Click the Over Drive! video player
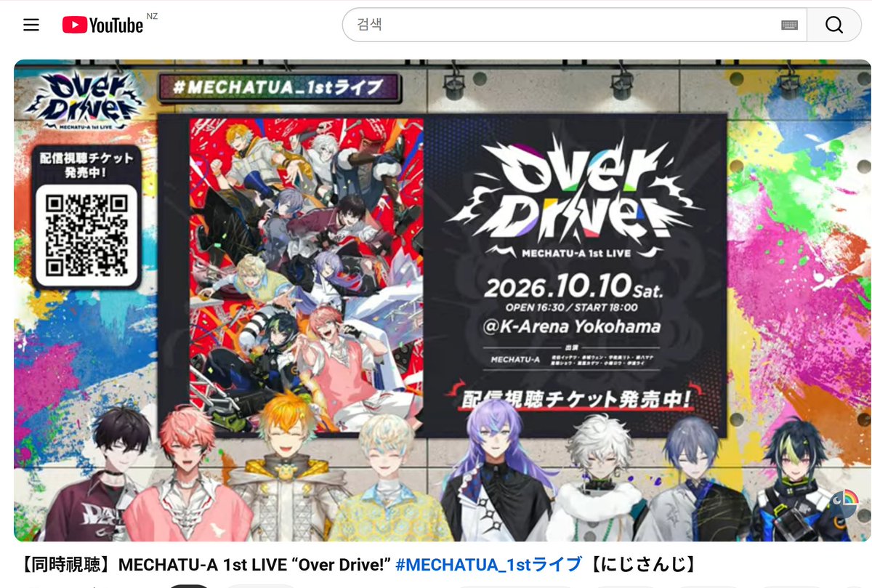This screenshot has height=588, width=872. click(443, 300)
